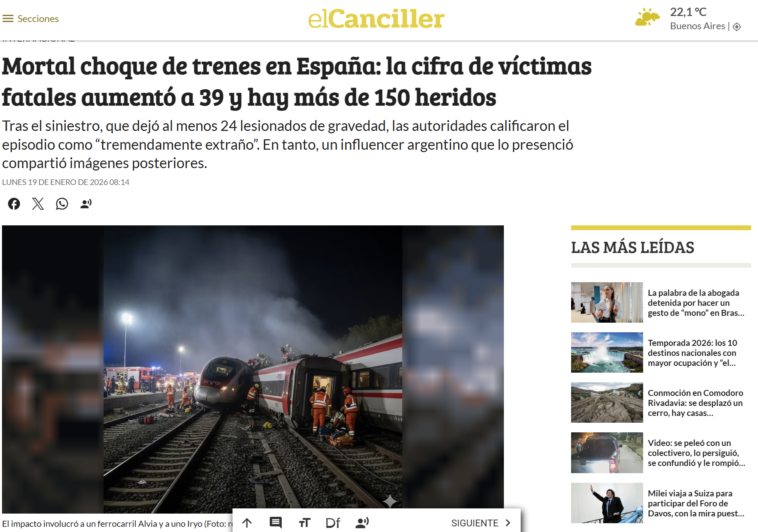Listen to article with the voice icon below the date
758x532 pixels.
[x=86, y=204]
